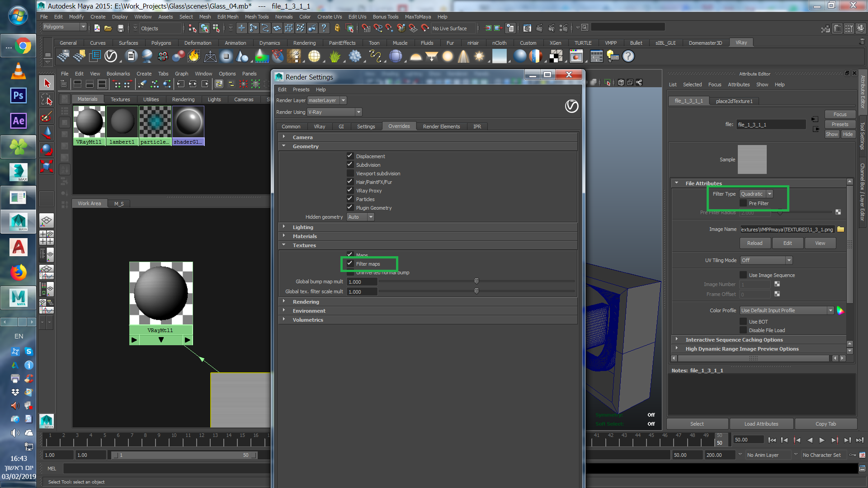
Task: Open the Hidden geometry Auto dropdown
Action: click(x=360, y=217)
